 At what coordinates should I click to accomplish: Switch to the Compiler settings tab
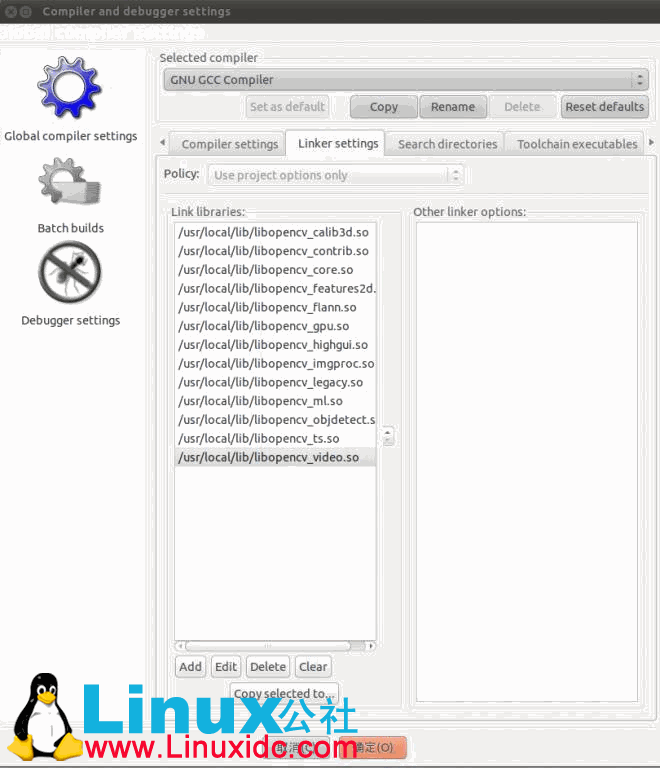pos(229,144)
